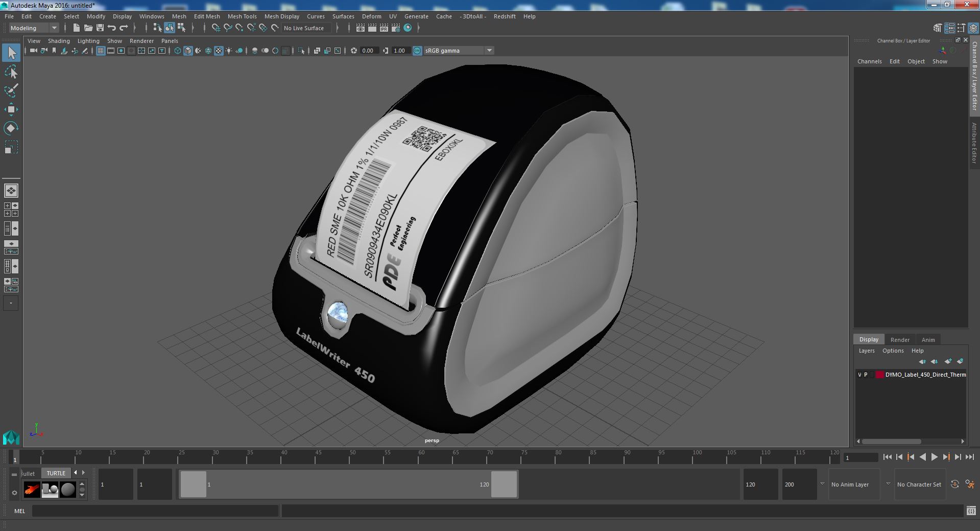Screen dimensions: 980x531
Task: Open the Edit Mesh menu
Action: [x=207, y=16]
